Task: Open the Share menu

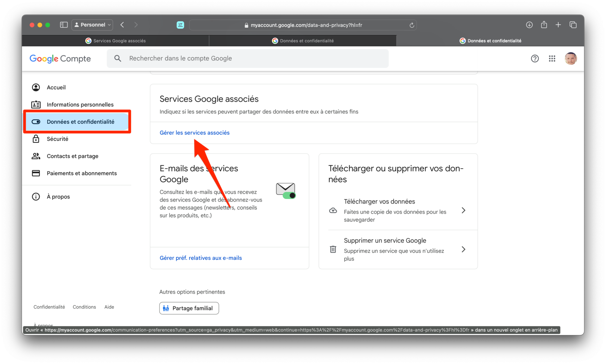Action: [x=544, y=25]
